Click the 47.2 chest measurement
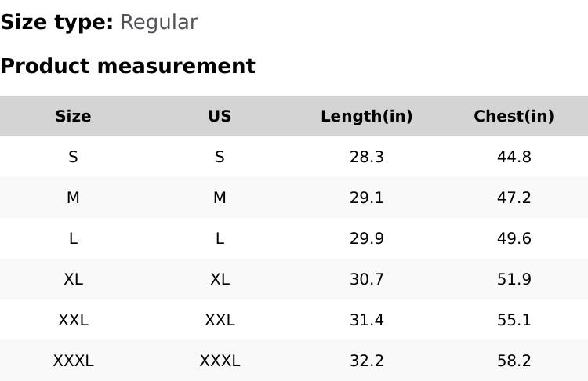Image resolution: width=588 pixels, height=381 pixels. [514, 198]
